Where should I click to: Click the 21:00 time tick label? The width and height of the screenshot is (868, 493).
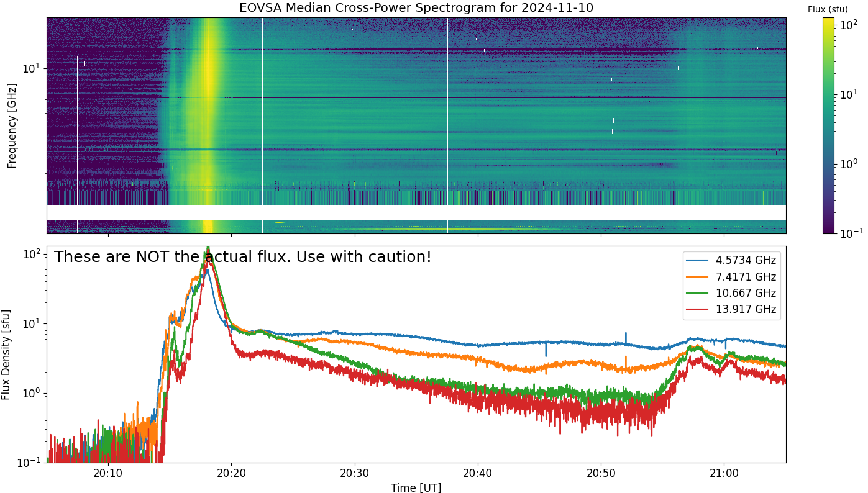(724, 473)
